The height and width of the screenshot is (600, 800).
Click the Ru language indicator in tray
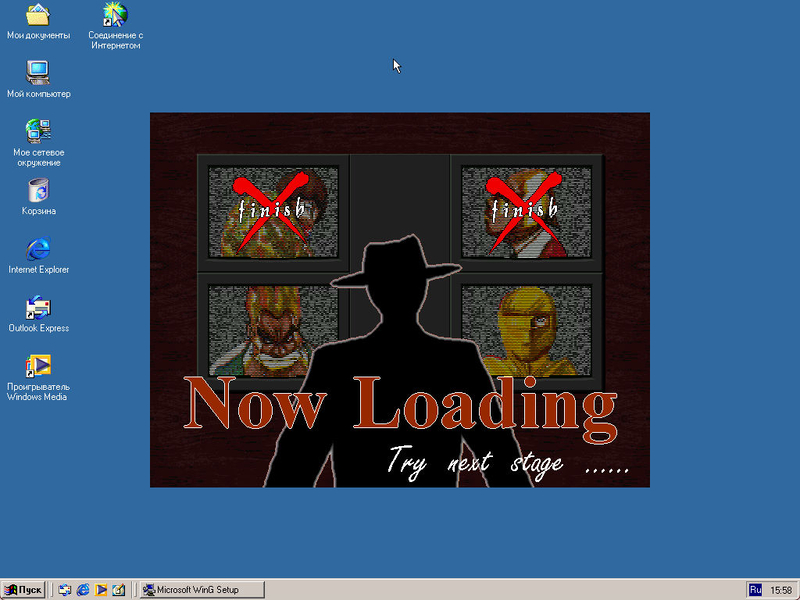pos(755,590)
